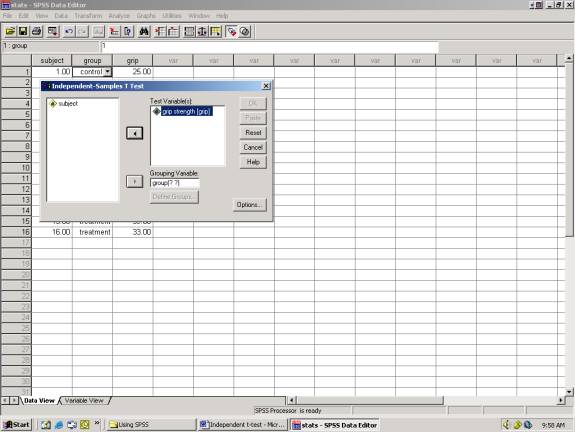Image resolution: width=575 pixels, height=432 pixels.
Task: Click the group(? ?) grouping variable field
Action: [x=175, y=183]
